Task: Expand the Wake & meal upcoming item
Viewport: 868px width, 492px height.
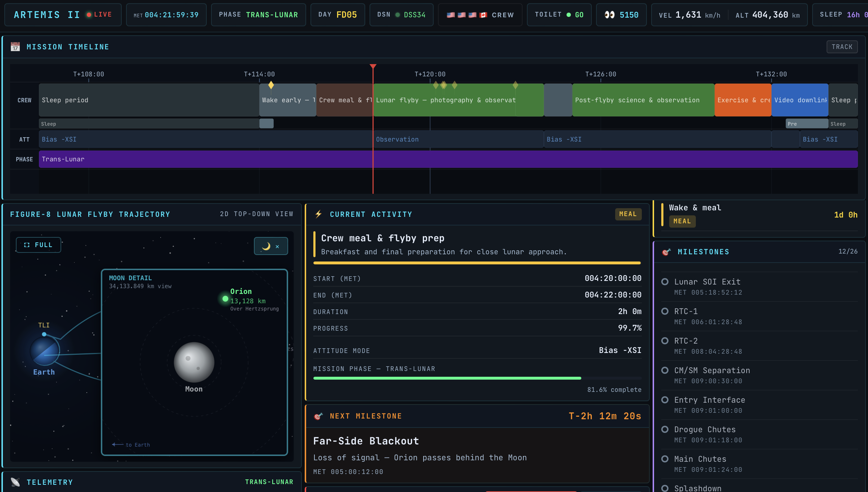Action: tap(695, 208)
